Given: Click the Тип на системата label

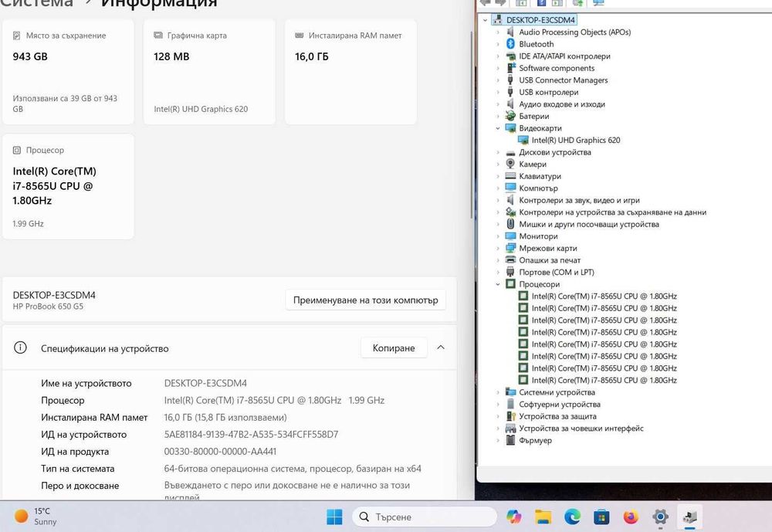Looking at the screenshot, I should [x=78, y=469].
